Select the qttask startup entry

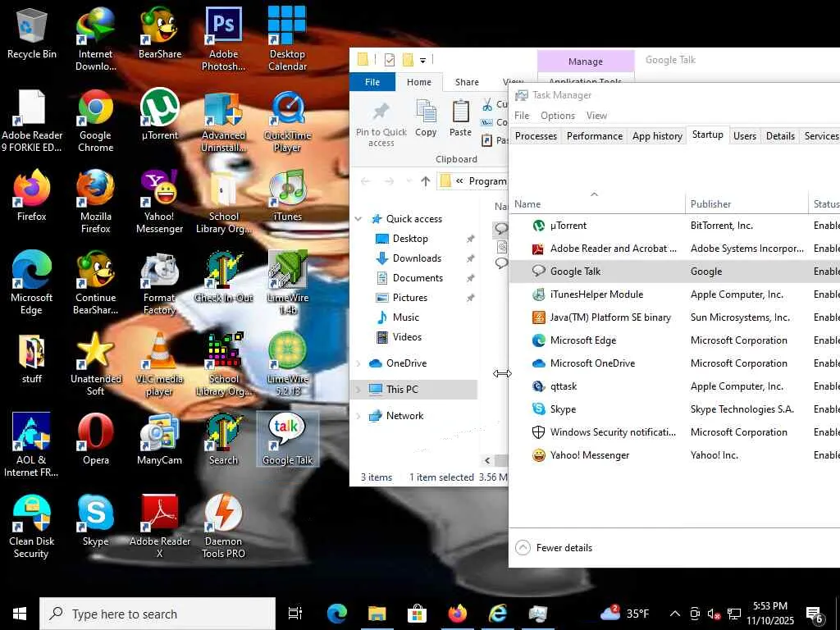click(674, 386)
